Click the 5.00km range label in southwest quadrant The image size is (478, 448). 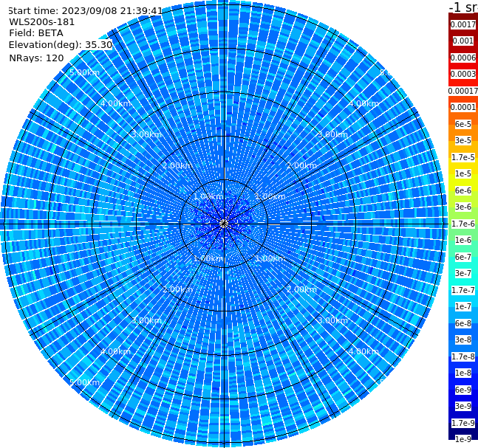point(84,382)
